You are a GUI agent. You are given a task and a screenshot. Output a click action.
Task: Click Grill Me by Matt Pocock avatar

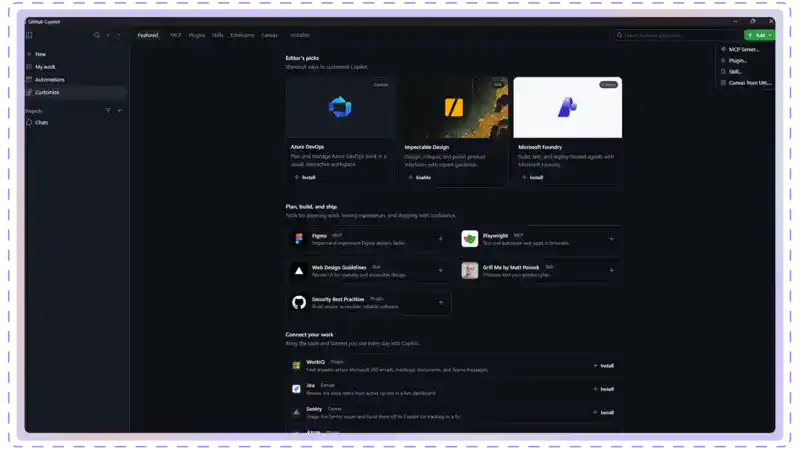pyautogui.click(x=469, y=270)
